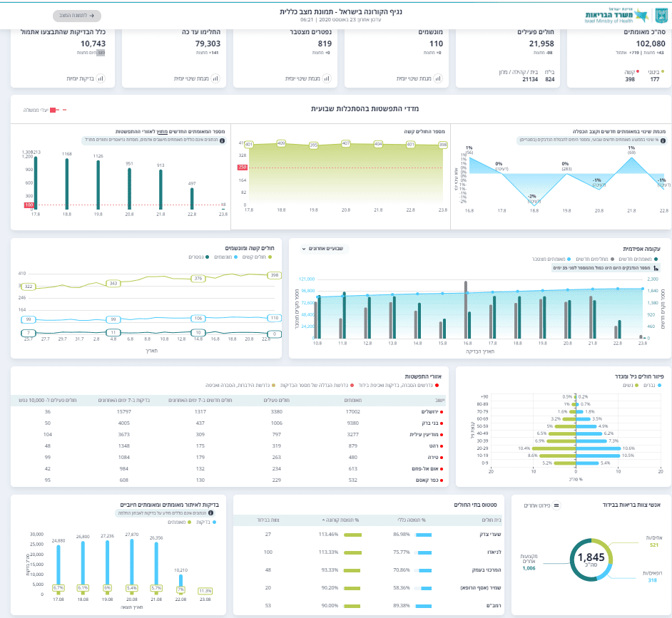672x618 pixels.
Task: Toggle the gray new recoveries legend item
Action: click(594, 259)
